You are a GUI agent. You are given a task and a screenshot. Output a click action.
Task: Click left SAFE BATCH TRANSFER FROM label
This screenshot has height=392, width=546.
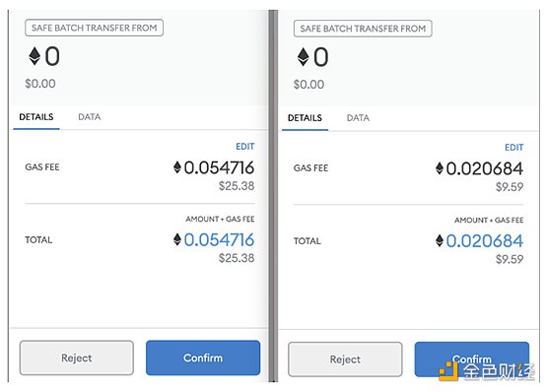pyautogui.click(x=94, y=28)
